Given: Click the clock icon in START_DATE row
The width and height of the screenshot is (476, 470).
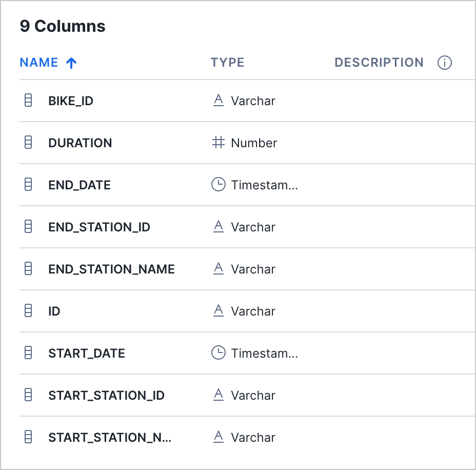Looking at the screenshot, I should [219, 353].
